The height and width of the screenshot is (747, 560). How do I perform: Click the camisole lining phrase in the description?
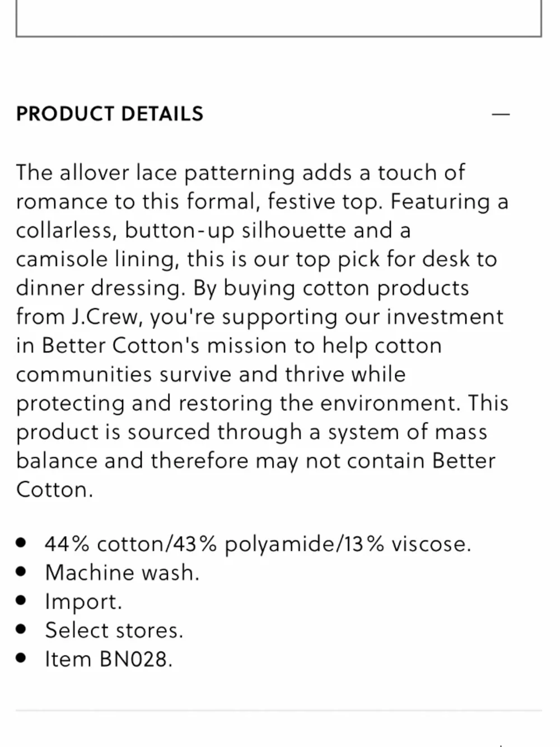[x=97, y=259]
